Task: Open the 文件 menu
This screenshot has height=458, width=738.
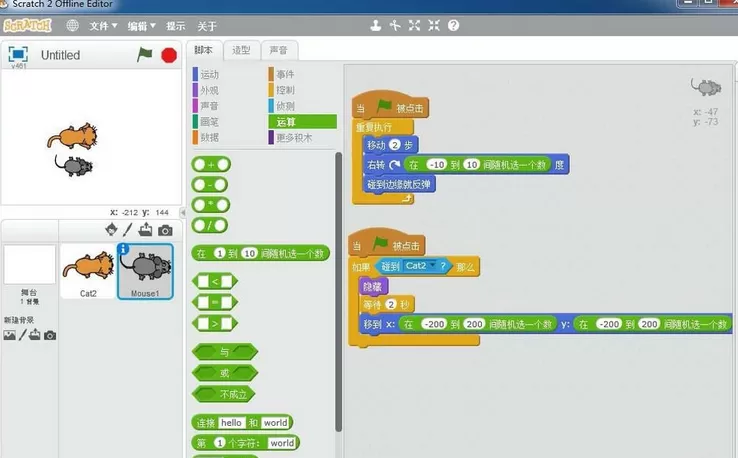Action: (103, 26)
